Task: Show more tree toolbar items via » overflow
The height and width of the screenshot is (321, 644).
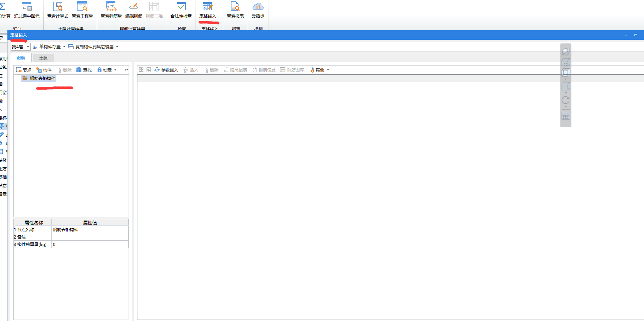Action: (x=126, y=70)
